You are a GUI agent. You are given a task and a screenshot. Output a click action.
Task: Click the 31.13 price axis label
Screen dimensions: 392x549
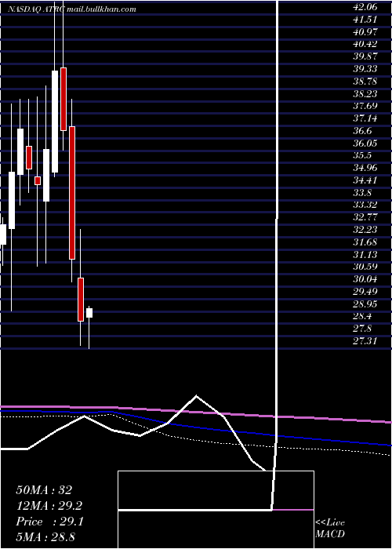365,255
